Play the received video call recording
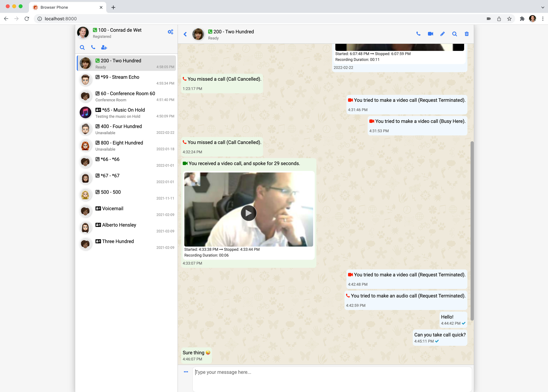The width and height of the screenshot is (548, 392). [248, 213]
